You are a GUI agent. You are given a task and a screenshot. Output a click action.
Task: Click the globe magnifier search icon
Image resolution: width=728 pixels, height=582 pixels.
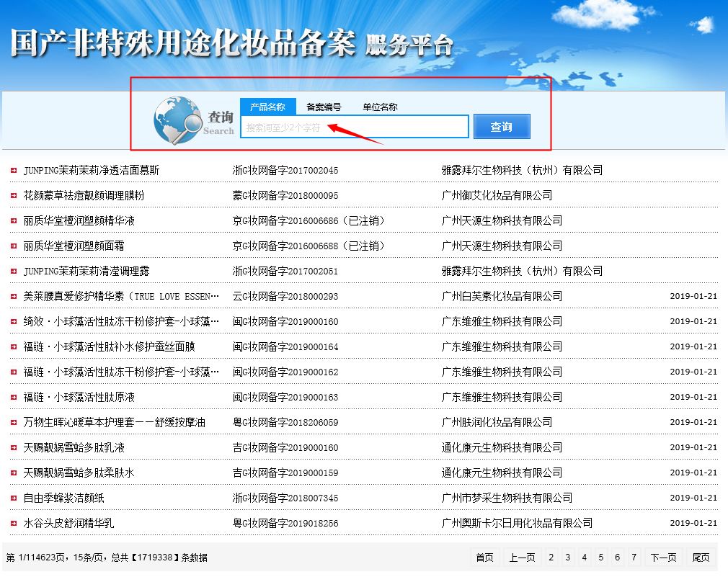pos(178,120)
